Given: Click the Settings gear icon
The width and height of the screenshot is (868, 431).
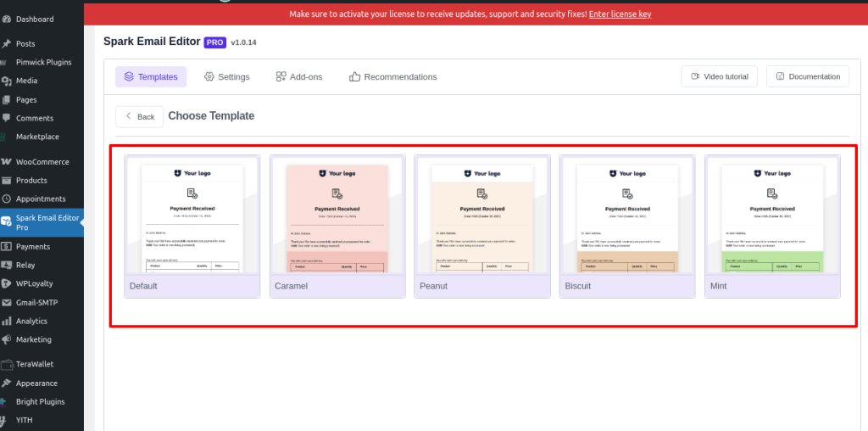Looking at the screenshot, I should click(x=209, y=76).
